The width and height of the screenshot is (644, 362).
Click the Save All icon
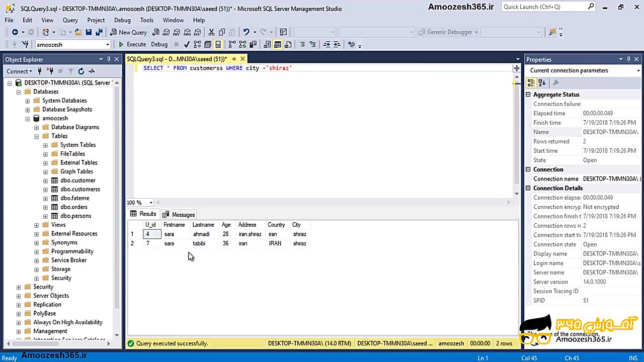pyautogui.click(x=99, y=32)
